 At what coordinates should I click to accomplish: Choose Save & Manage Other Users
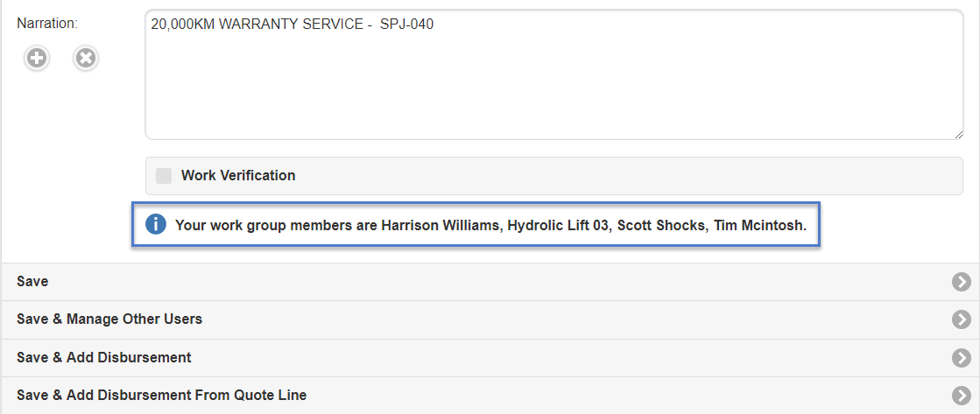[109, 319]
